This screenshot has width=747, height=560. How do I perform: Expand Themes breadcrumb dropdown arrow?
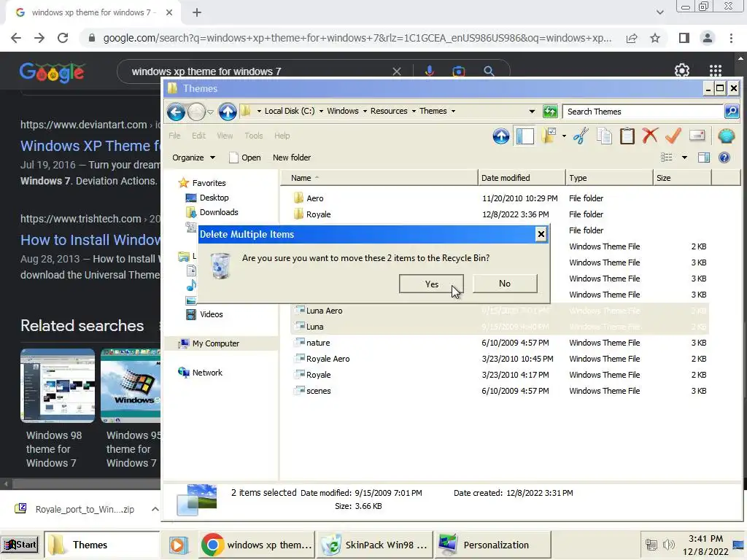(x=453, y=112)
